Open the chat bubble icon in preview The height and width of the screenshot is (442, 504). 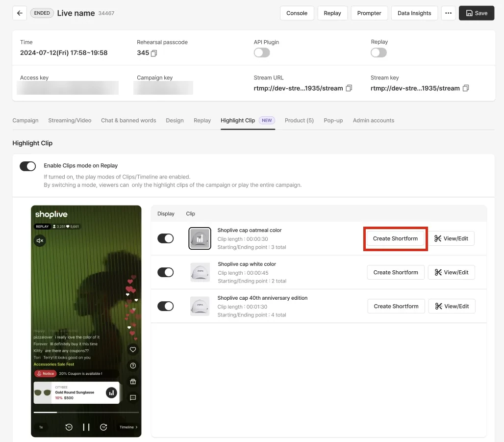point(133,398)
